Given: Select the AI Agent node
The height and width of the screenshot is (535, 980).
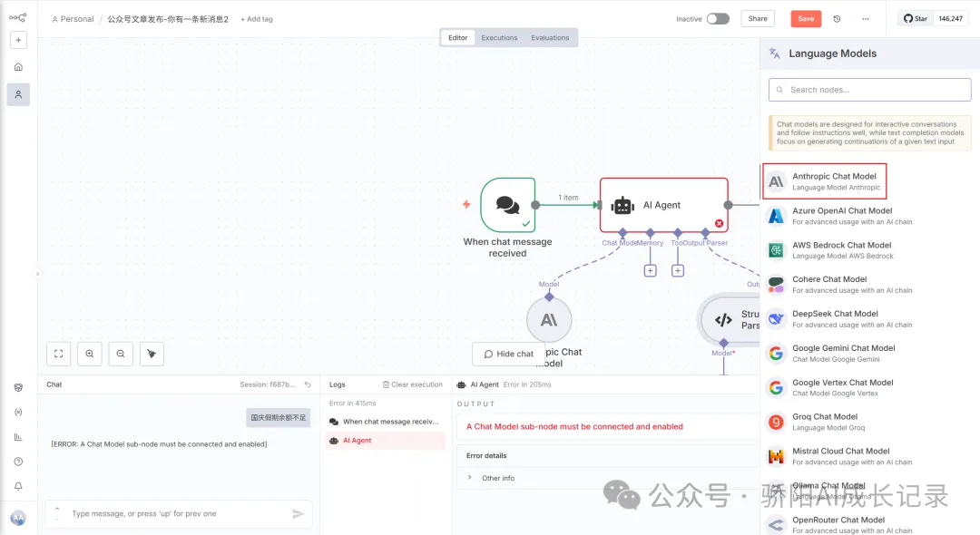Looking at the screenshot, I should pyautogui.click(x=663, y=205).
